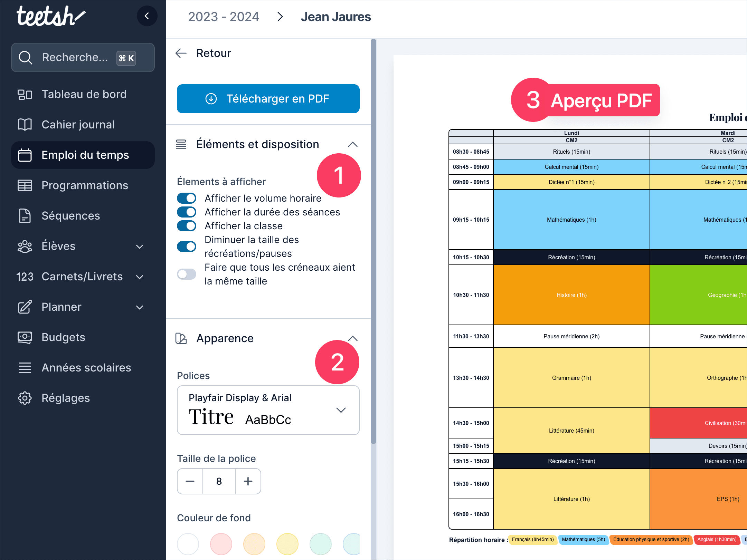This screenshot has width=747, height=560.
Task: Click the Lundi Mathématiques (1h) cell
Action: click(x=571, y=220)
